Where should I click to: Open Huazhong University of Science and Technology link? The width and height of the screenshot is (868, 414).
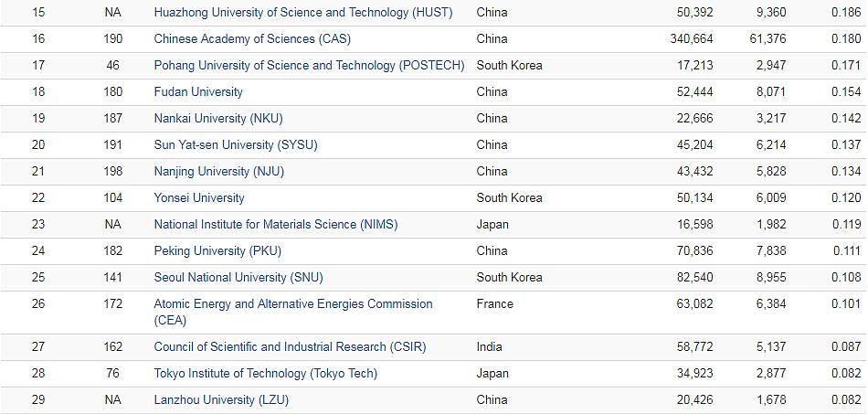[303, 13]
